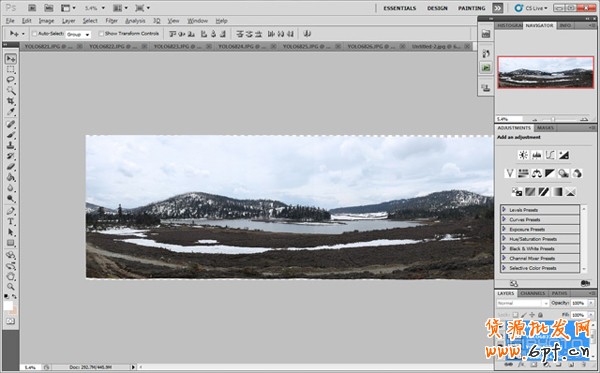Viewport: 600px width, 373px height.
Task: Select the Move tool
Action: [x=10, y=59]
